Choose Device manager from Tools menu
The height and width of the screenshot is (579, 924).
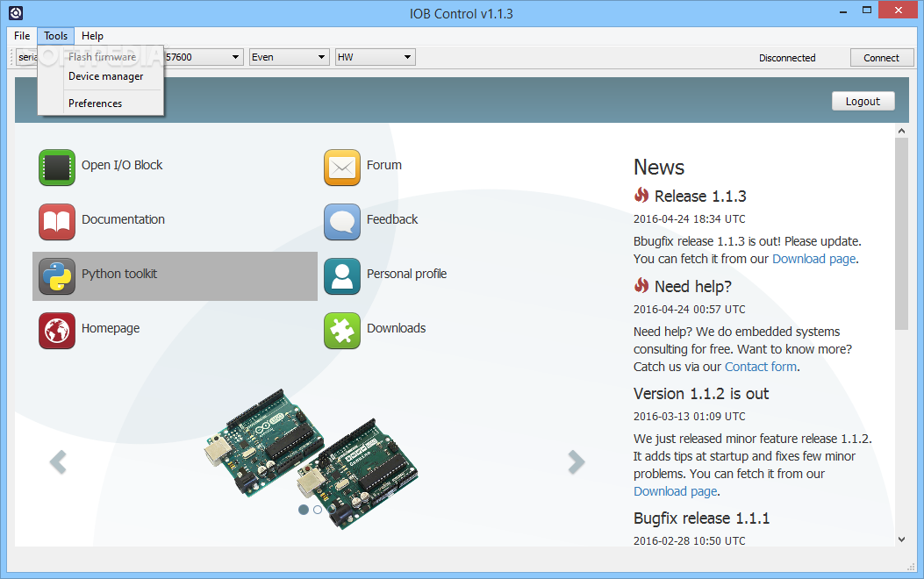coord(101,76)
